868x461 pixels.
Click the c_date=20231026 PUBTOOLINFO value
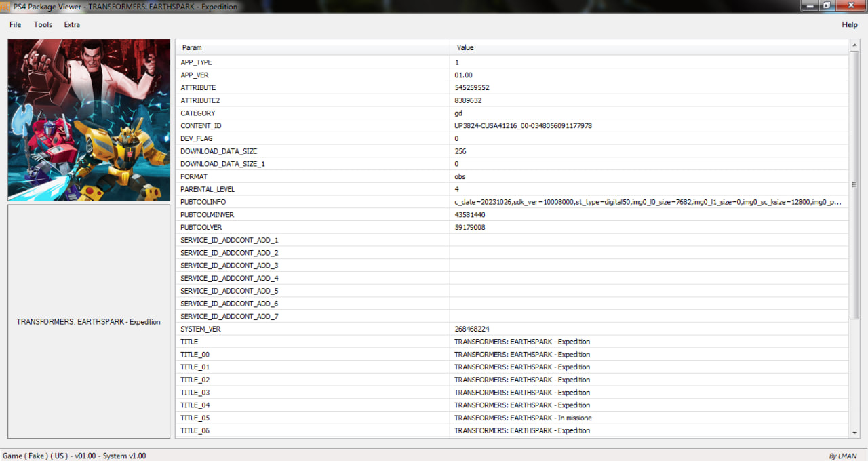click(x=648, y=202)
